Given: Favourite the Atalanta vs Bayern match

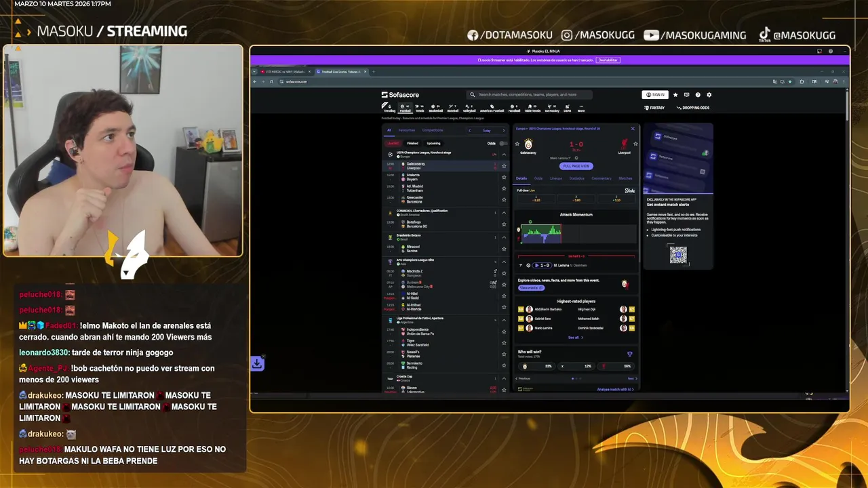Looking at the screenshot, I should pos(504,177).
